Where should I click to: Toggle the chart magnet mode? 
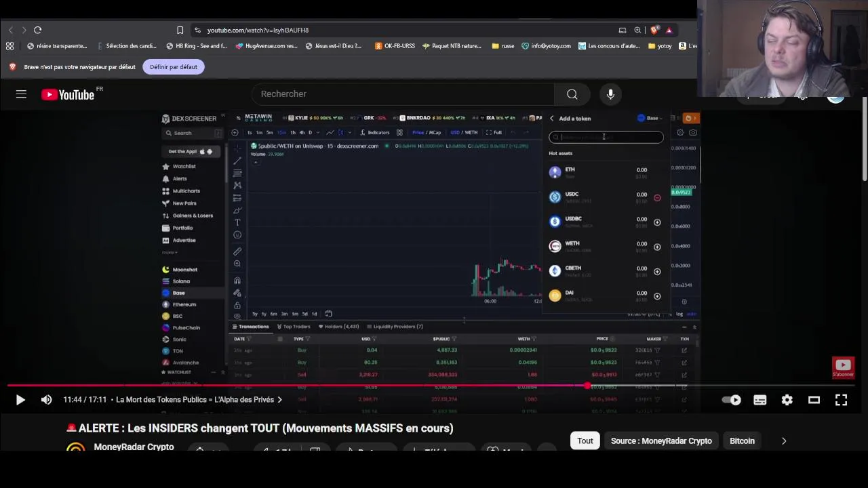(237, 281)
